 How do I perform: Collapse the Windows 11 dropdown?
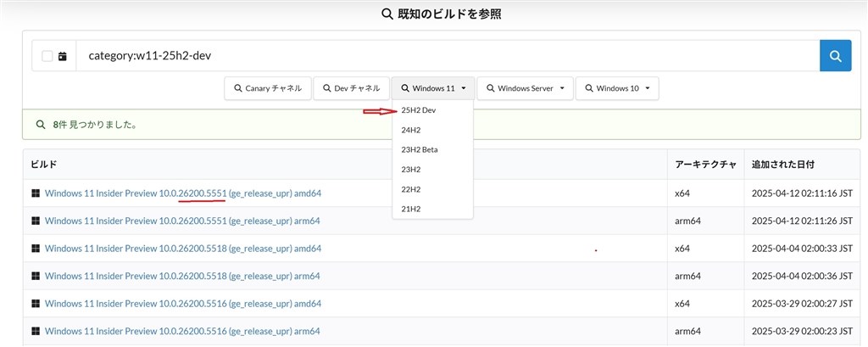click(433, 88)
